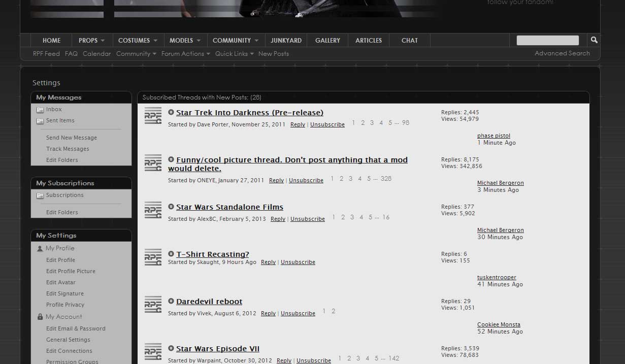Jump to page 328 of Funny/cool picture thread
Screen dimensions: 625x364
pos(386,179)
